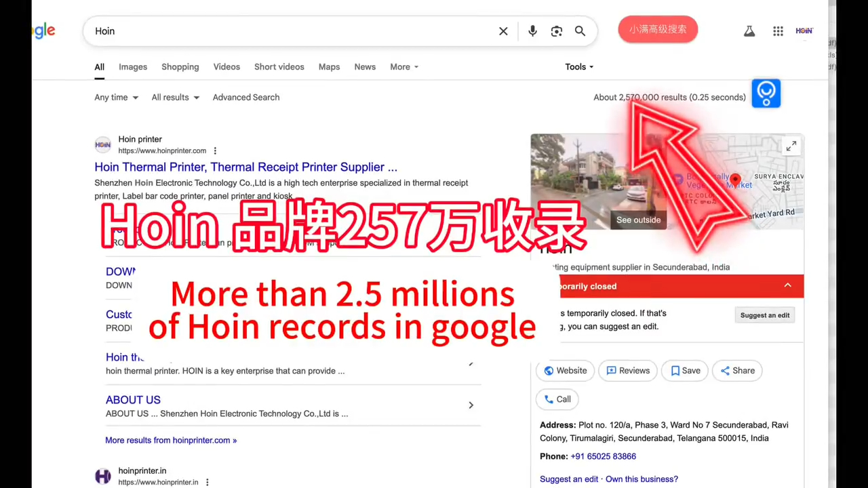868x488 pixels.
Task: Switch to the Short videos tab
Action: click(x=279, y=67)
